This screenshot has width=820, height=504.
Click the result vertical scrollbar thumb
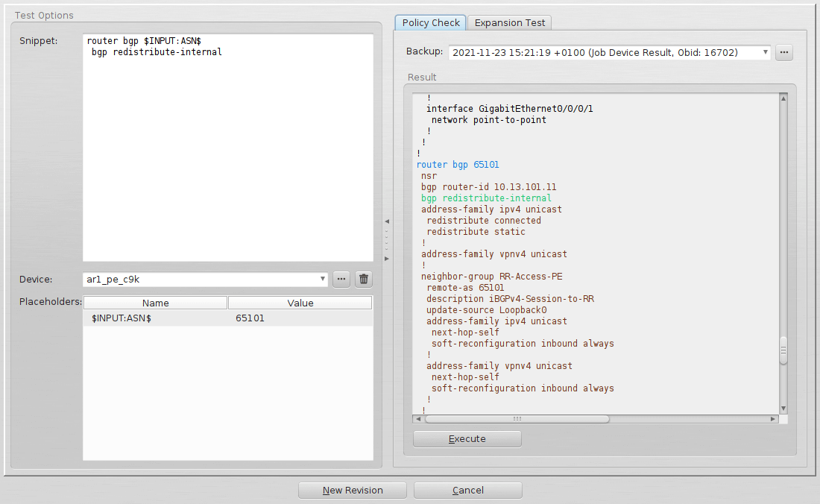(783, 350)
